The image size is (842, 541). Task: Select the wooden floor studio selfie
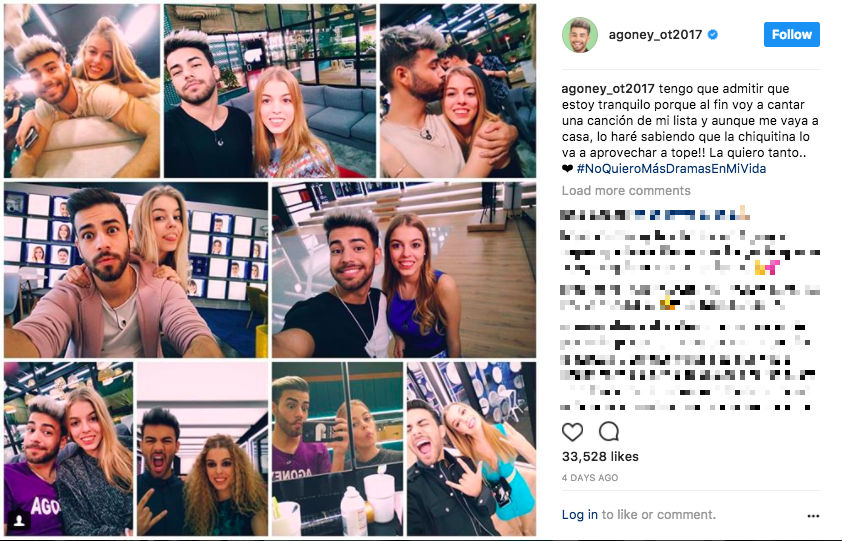404,270
